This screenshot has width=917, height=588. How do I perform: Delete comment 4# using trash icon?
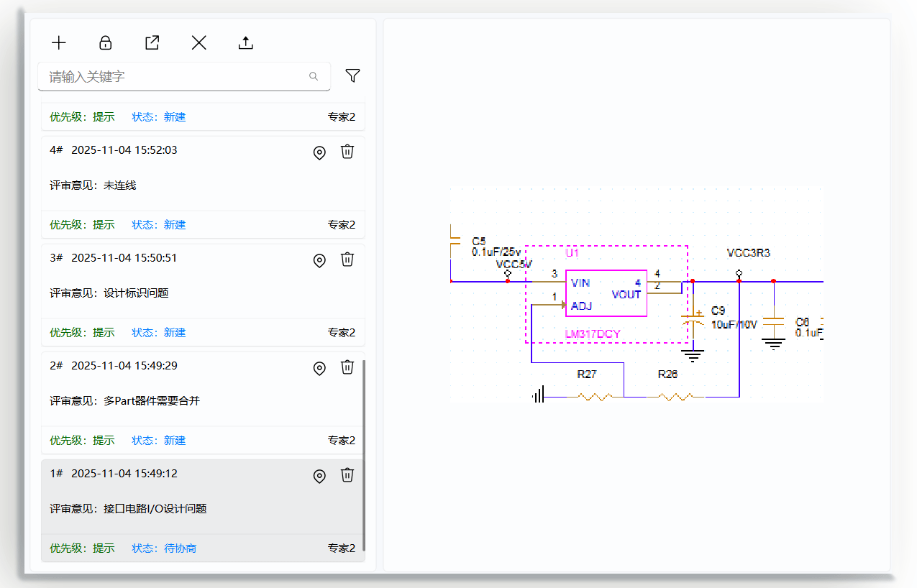pyautogui.click(x=347, y=152)
